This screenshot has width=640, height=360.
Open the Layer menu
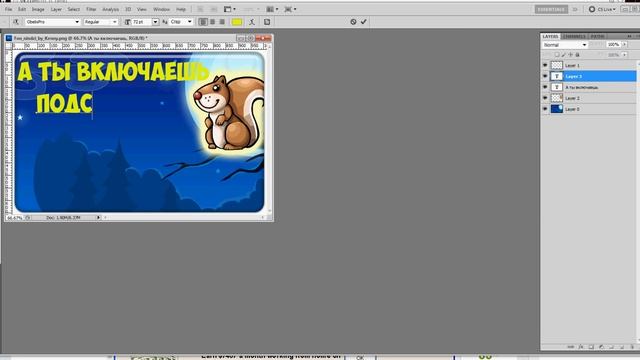[x=56, y=9]
